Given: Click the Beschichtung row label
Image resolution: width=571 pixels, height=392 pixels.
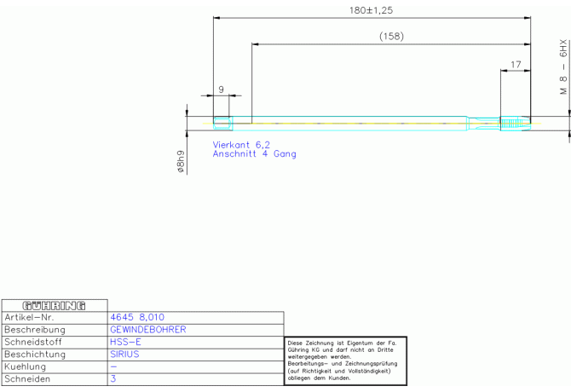Looking at the screenshot, I should pyautogui.click(x=35, y=354).
